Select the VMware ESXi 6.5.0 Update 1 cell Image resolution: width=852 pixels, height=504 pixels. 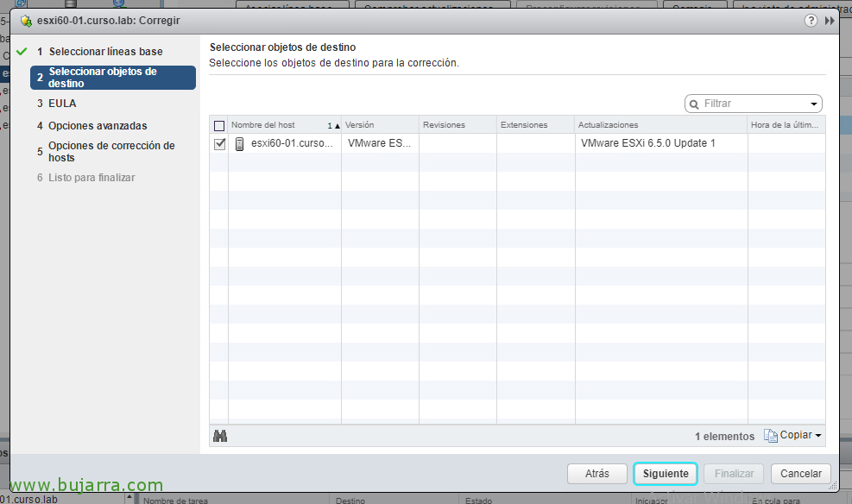coord(661,143)
